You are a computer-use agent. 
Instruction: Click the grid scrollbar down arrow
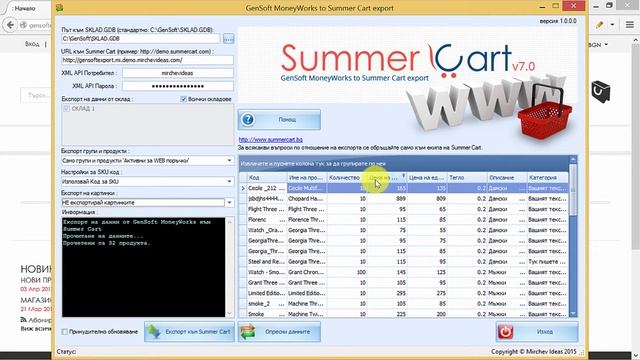(573, 313)
